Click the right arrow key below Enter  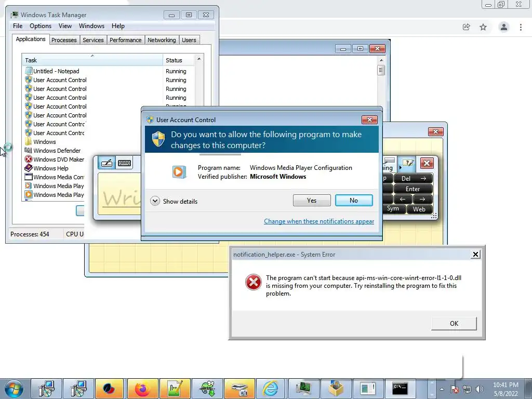pyautogui.click(x=423, y=199)
